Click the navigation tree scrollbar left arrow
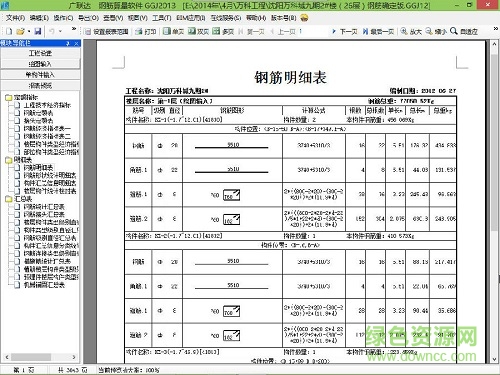Viewport: 500px width, 375px height. click(7, 357)
